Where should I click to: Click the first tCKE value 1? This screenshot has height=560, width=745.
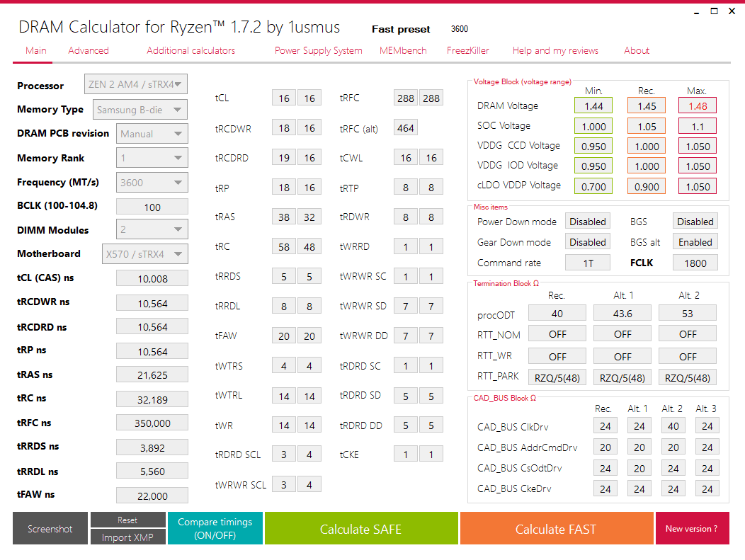pos(406,455)
